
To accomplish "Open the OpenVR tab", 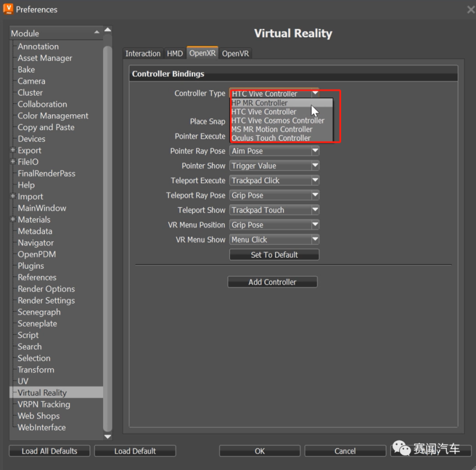I will click(x=235, y=53).
